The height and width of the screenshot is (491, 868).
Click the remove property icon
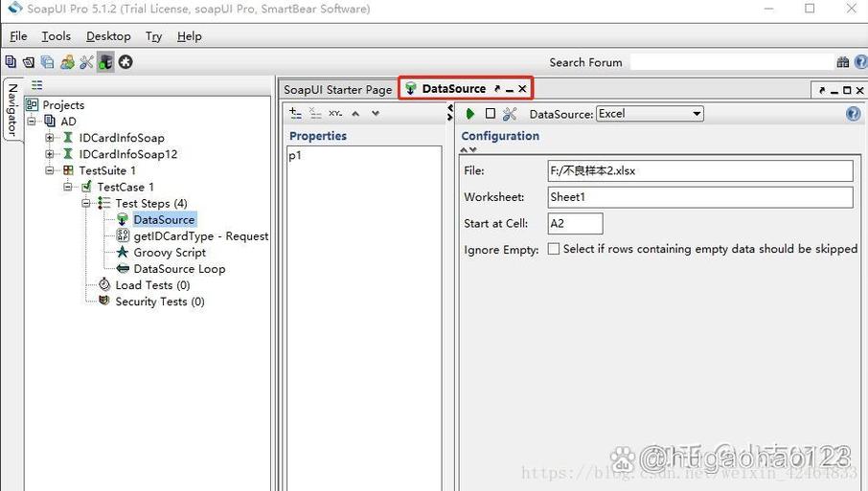[315, 113]
